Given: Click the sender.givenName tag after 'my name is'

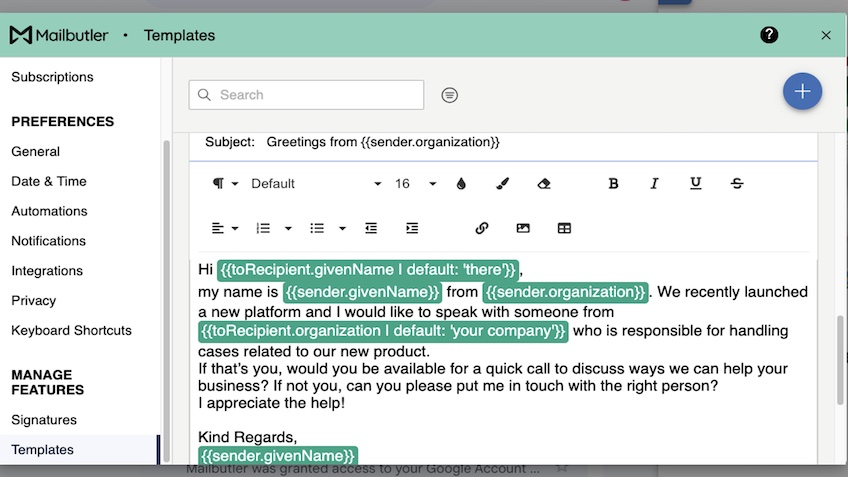Looking at the screenshot, I should [x=362, y=292].
